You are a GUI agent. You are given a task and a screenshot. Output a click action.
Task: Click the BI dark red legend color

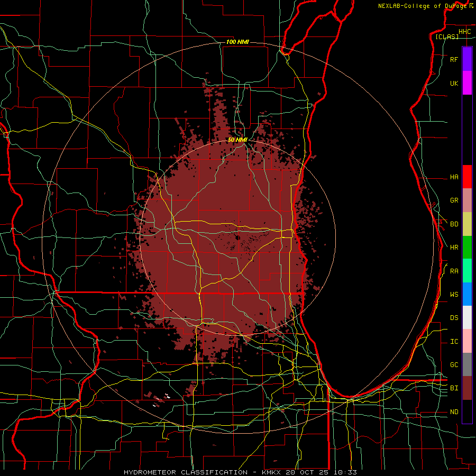(467, 388)
